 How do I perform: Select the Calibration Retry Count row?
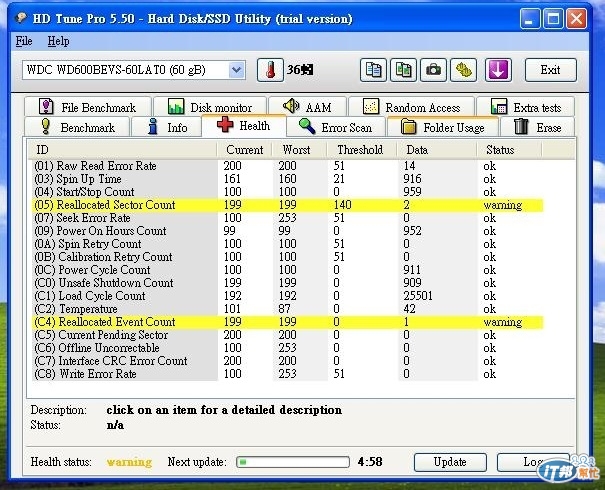(x=287, y=257)
